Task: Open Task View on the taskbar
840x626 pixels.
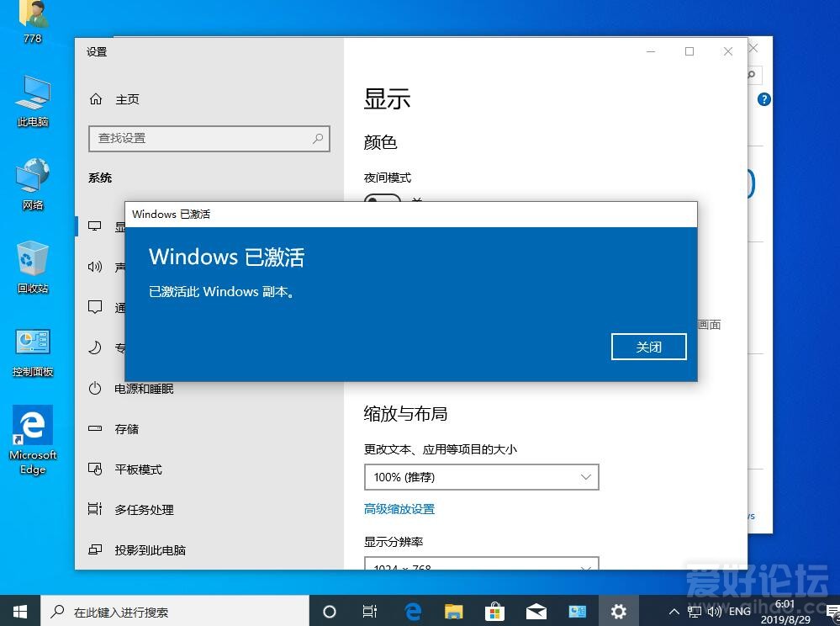Action: pyautogui.click(x=370, y=611)
